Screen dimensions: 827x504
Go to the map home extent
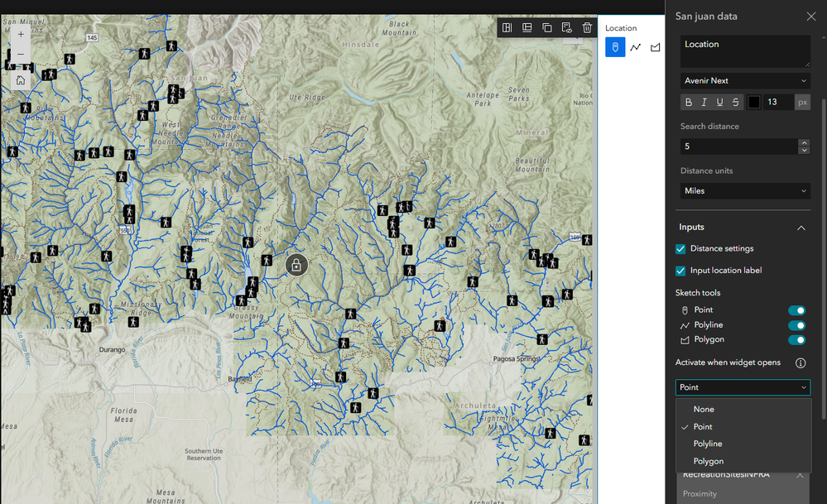[x=21, y=80]
